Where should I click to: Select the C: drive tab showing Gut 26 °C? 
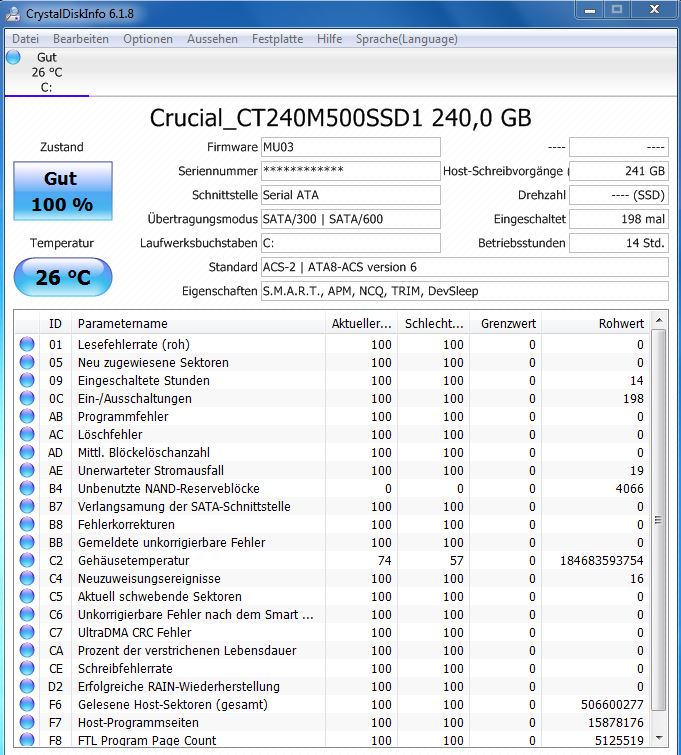click(47, 72)
